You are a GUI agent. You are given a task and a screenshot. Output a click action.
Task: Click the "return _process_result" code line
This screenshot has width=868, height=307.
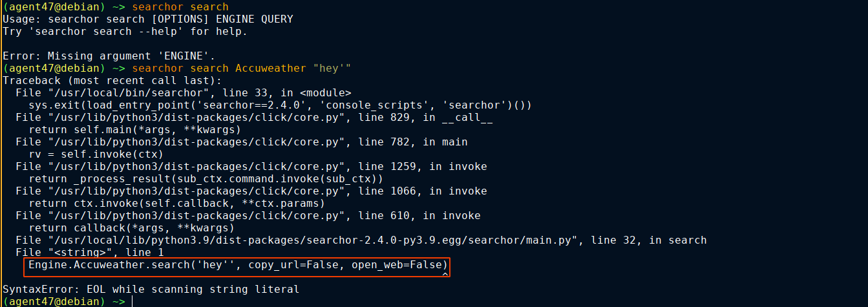[x=206, y=178]
